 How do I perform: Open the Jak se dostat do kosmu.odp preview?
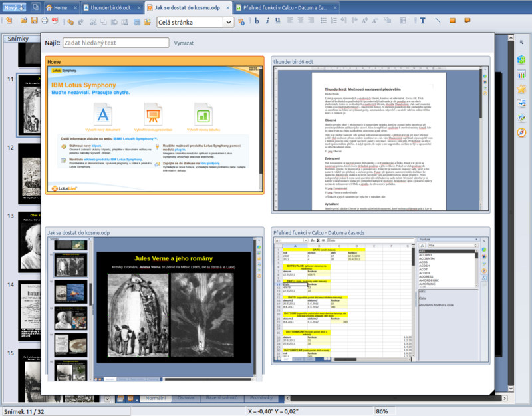tap(154, 304)
